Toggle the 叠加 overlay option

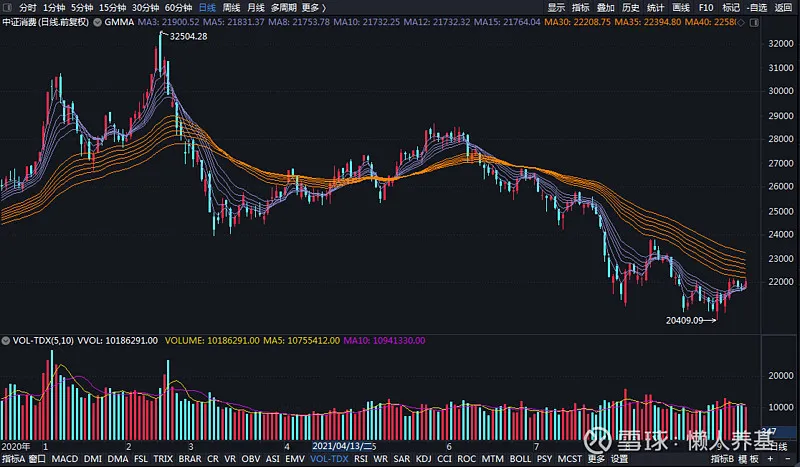[606, 7]
